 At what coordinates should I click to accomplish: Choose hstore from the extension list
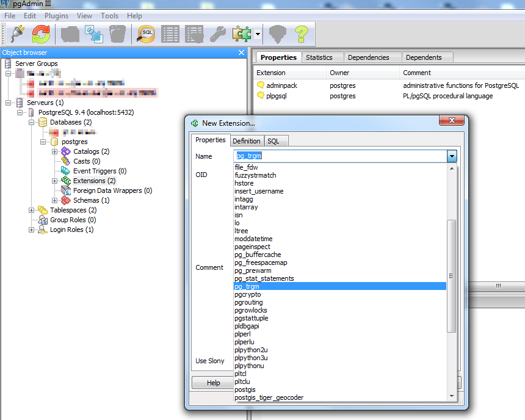340,183
